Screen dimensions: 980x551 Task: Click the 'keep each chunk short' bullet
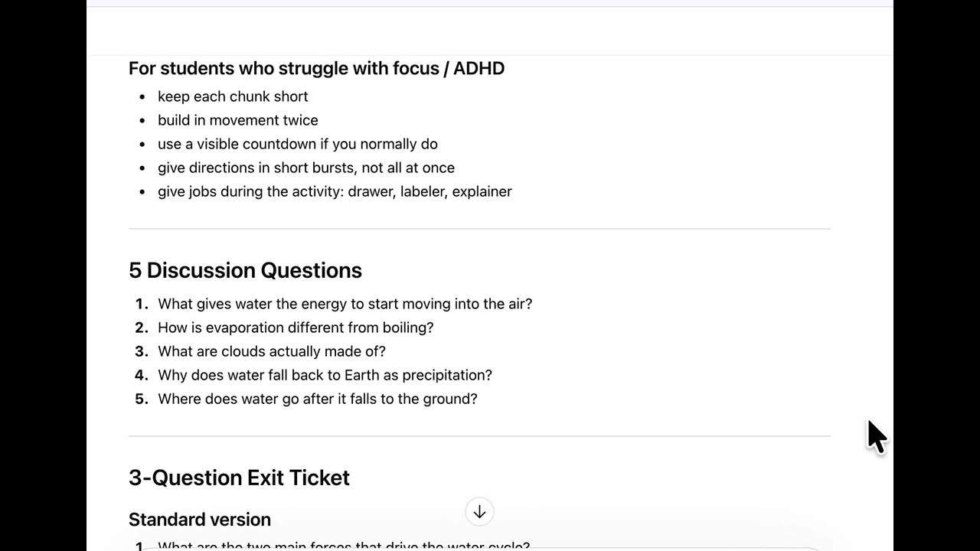point(233,96)
